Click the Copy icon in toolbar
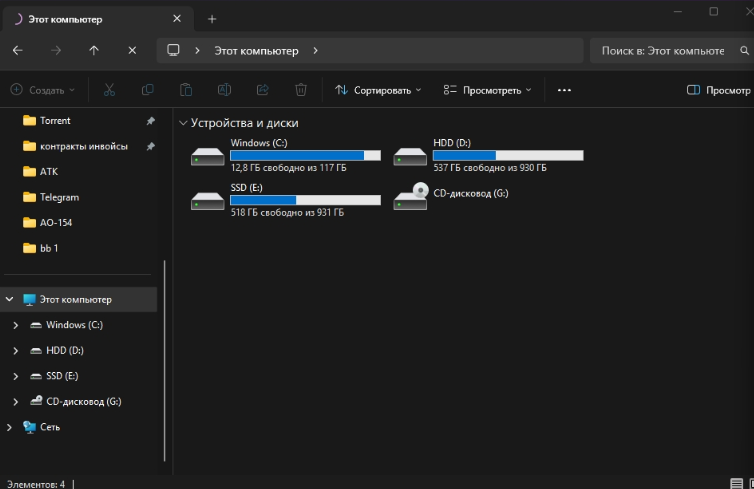The width and height of the screenshot is (754, 489). pyautogui.click(x=148, y=90)
